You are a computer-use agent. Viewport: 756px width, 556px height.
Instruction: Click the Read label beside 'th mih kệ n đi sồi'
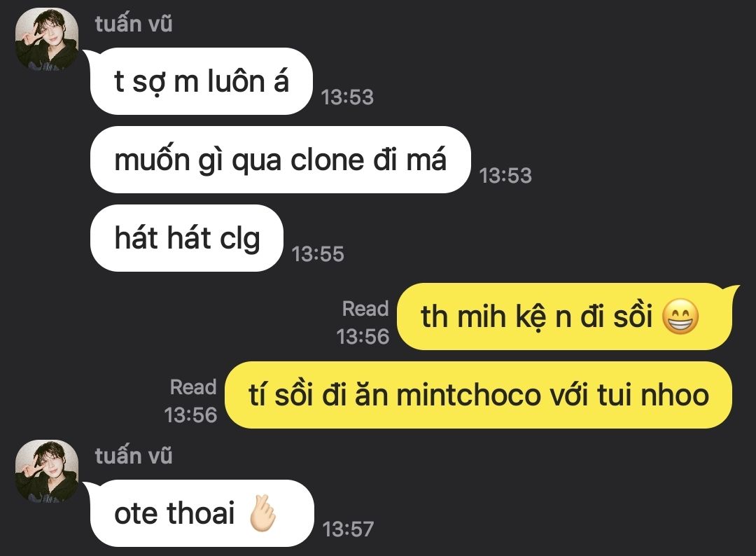coord(365,309)
